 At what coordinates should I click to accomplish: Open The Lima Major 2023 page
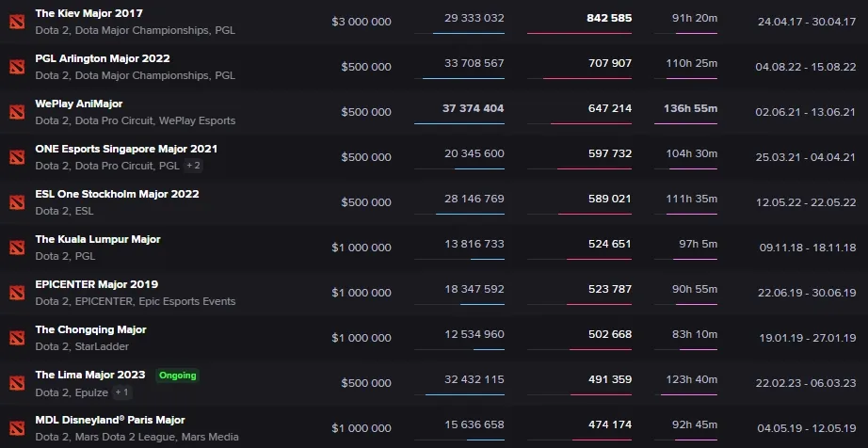tap(90, 375)
